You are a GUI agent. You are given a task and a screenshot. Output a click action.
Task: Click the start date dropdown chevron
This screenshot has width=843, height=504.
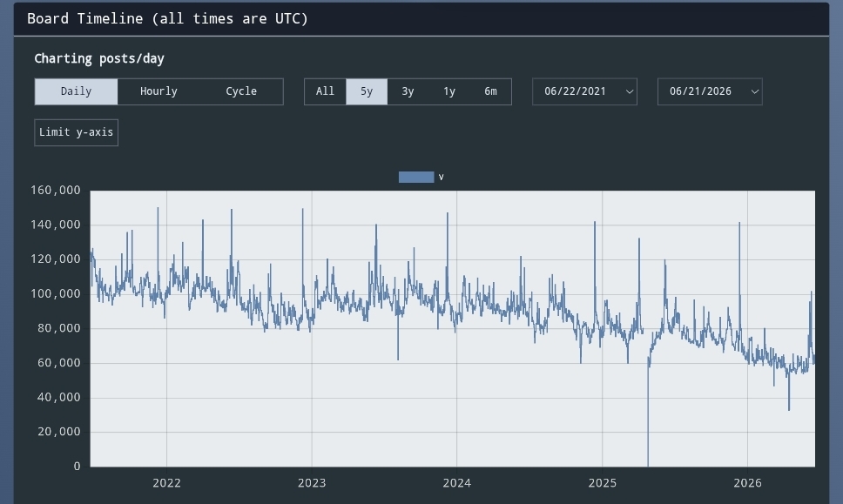pos(629,92)
